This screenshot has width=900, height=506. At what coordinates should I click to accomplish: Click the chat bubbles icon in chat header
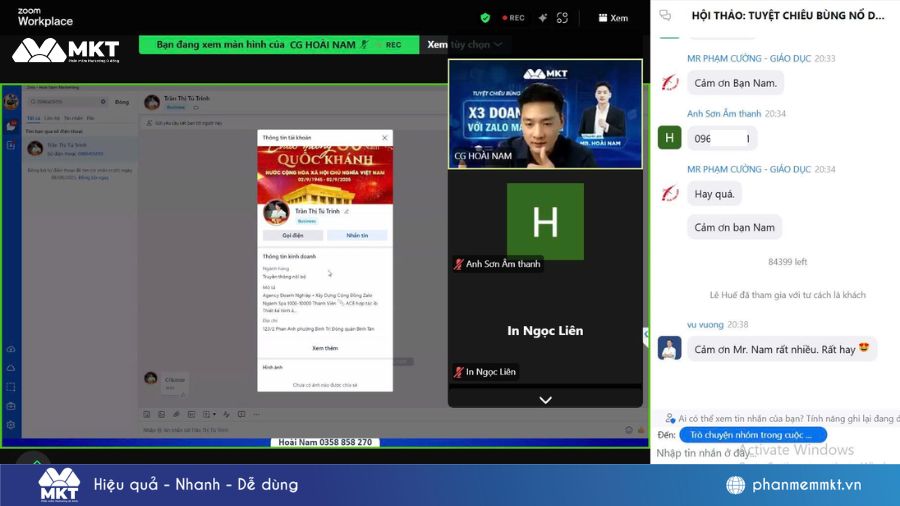coord(665,15)
